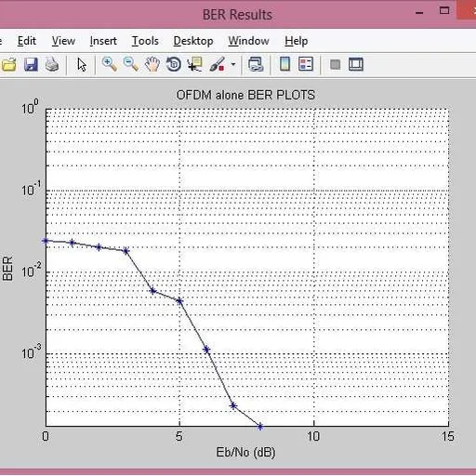This screenshot has height=476, width=476.
Task: Click the x-axis tick label '10'
Action: (x=313, y=436)
